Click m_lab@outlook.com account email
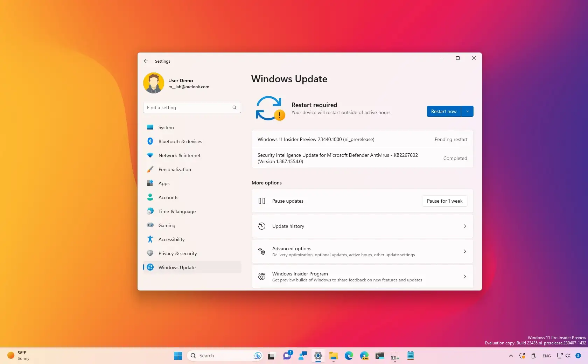 (x=189, y=87)
